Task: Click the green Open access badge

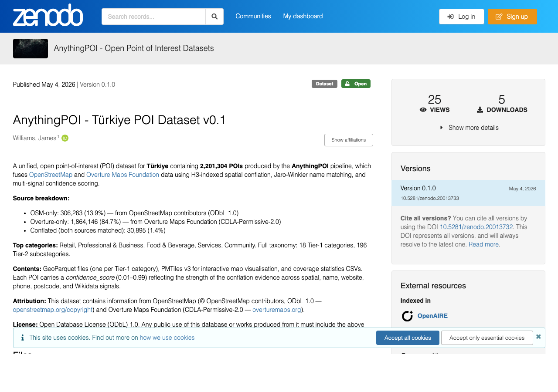Action: click(356, 84)
